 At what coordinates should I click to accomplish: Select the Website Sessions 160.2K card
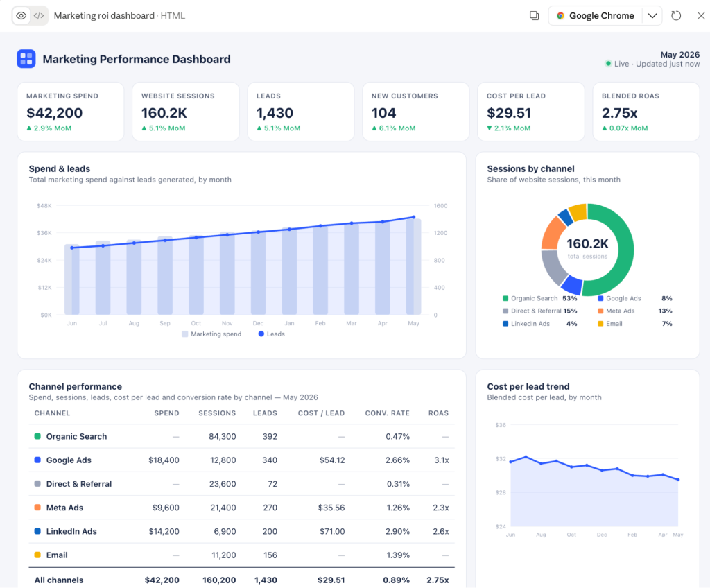pyautogui.click(x=185, y=112)
